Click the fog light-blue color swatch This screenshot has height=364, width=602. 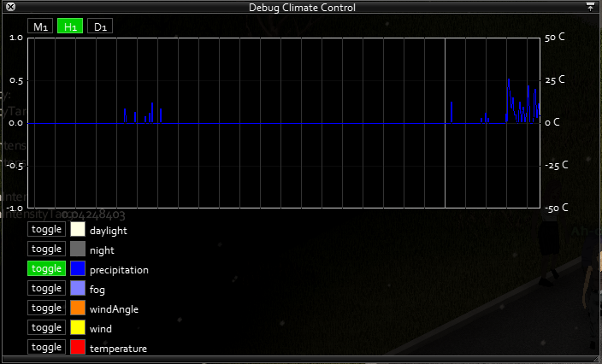78,288
